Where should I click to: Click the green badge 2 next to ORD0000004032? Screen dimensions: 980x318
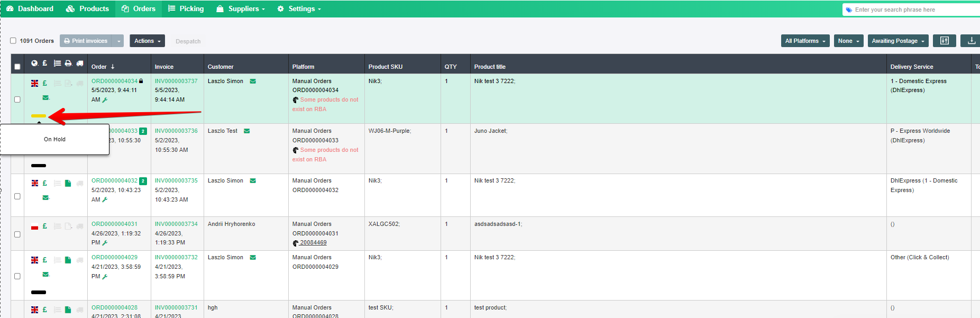pos(143,181)
